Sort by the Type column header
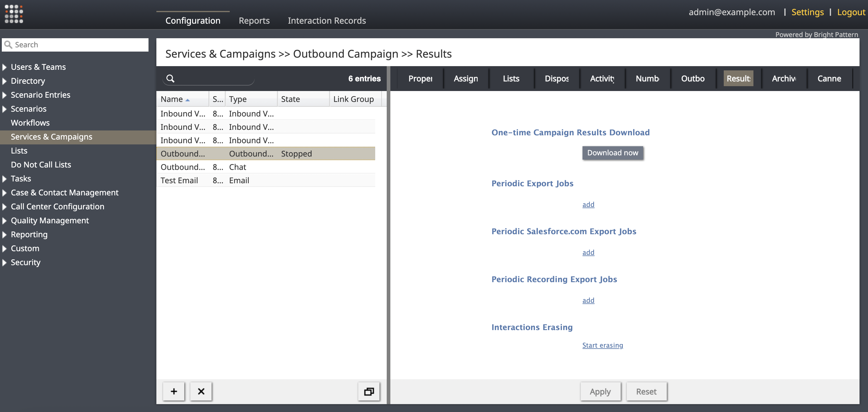 (x=251, y=99)
